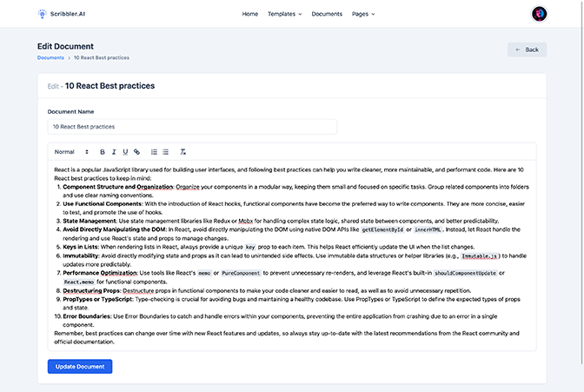Apply bullet list formatting

[165, 152]
